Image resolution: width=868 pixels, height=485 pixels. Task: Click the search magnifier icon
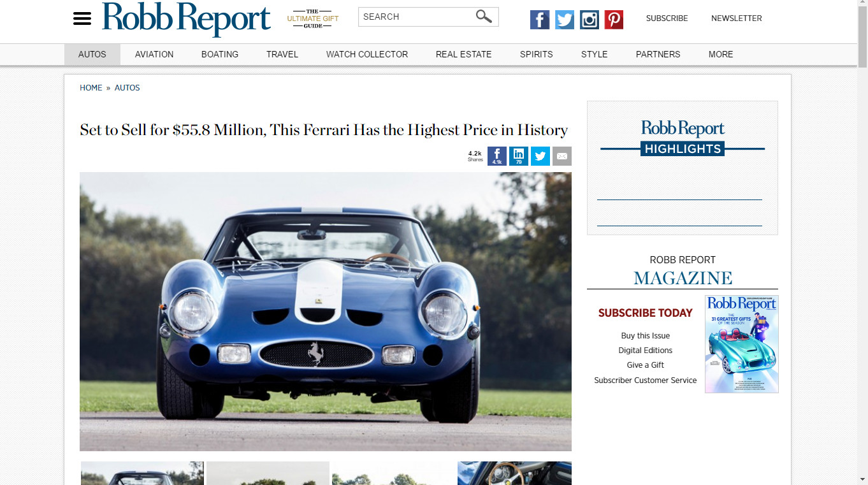(484, 17)
